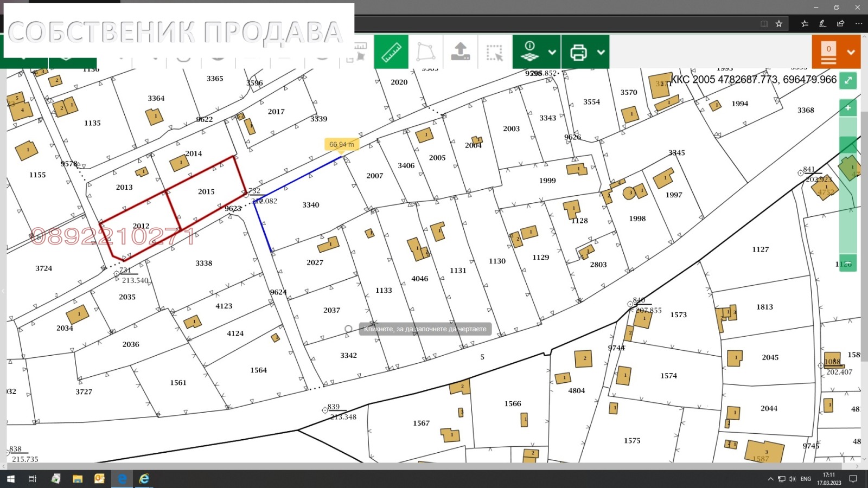Open the orange counter dropdown arrow
868x488 pixels.
pos(851,52)
